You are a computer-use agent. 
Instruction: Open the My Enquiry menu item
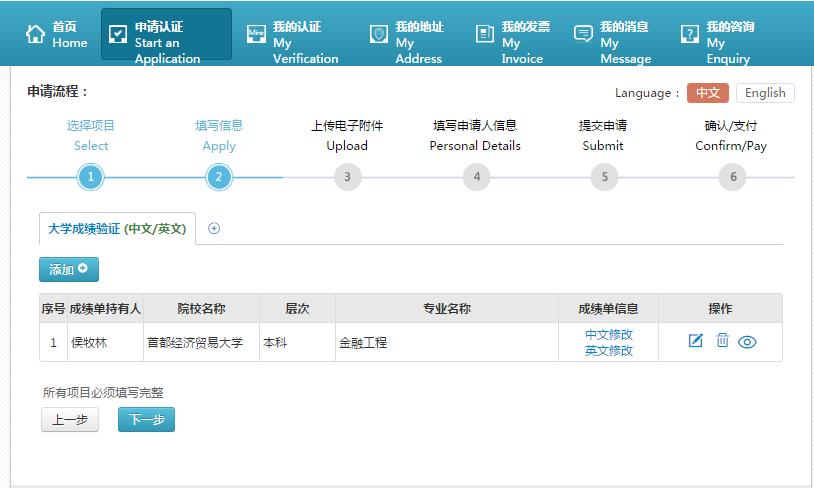click(x=717, y=42)
